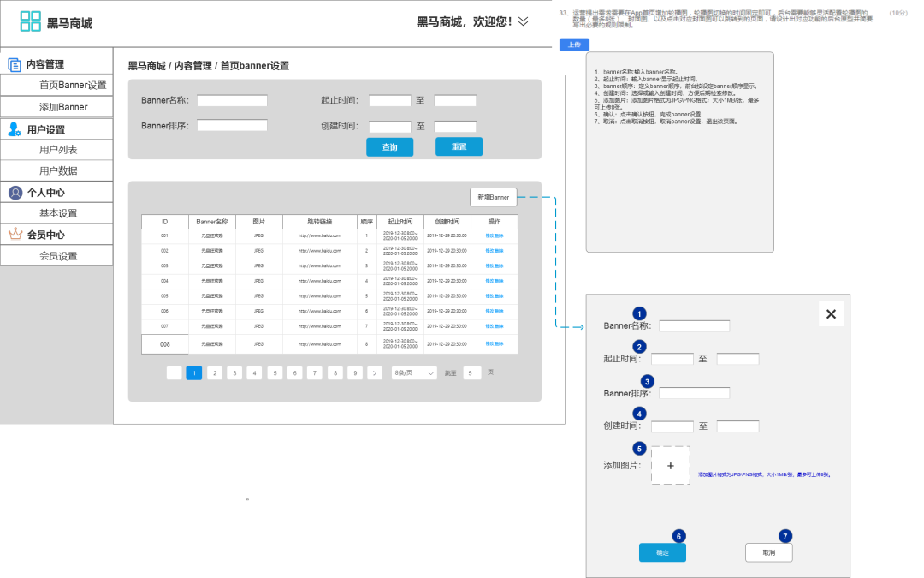Click the JPEG cell in row 003
The height and width of the screenshot is (578, 924).
point(258,266)
